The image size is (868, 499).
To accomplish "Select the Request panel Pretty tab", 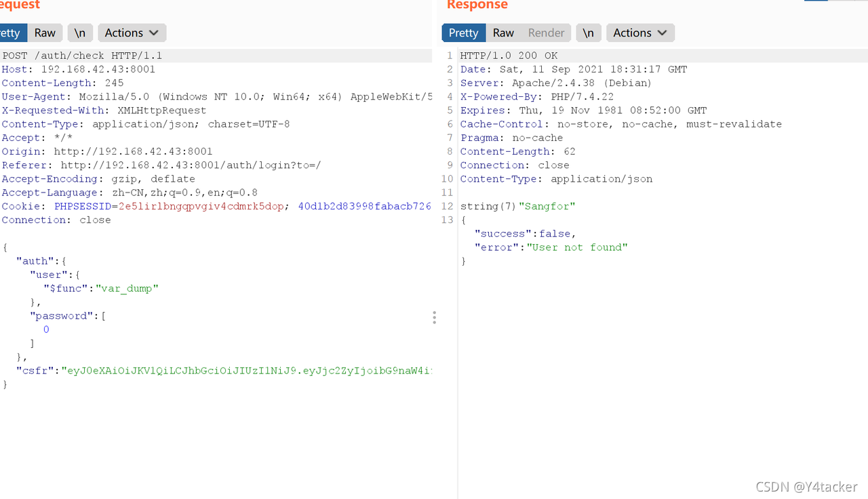I will (x=12, y=33).
